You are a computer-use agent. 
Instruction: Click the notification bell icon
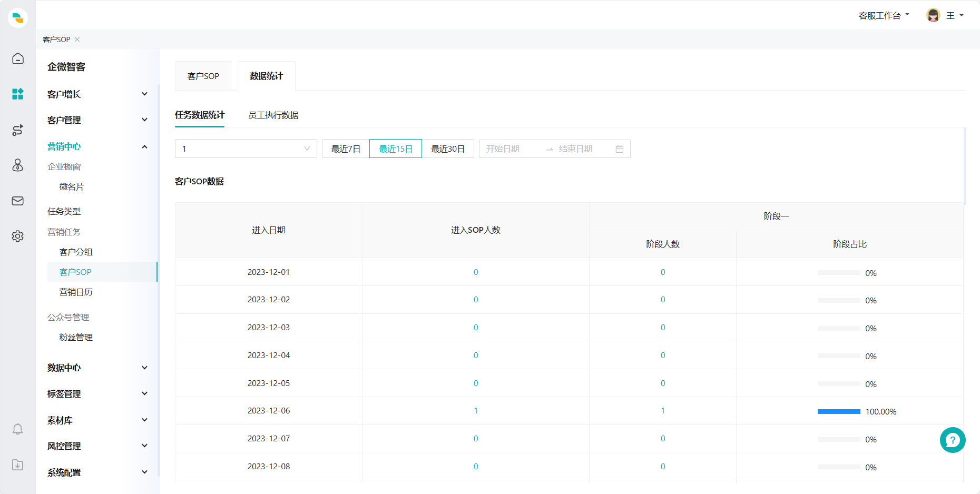pos(18,429)
